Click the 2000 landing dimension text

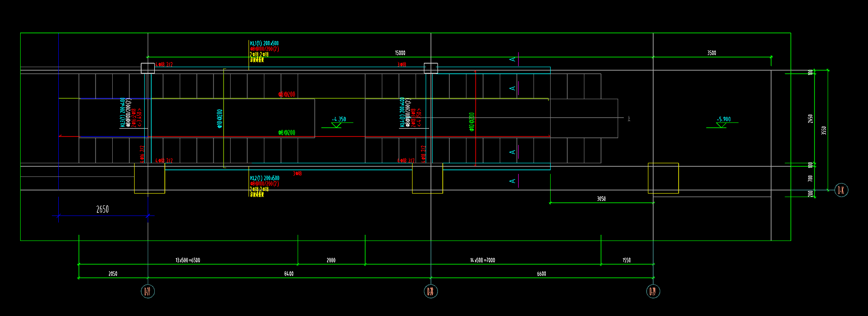point(331,260)
